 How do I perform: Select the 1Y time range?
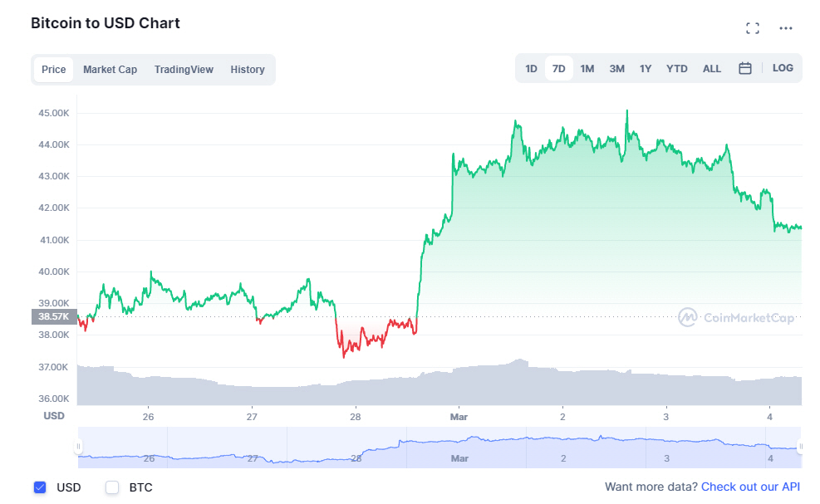[x=646, y=69]
